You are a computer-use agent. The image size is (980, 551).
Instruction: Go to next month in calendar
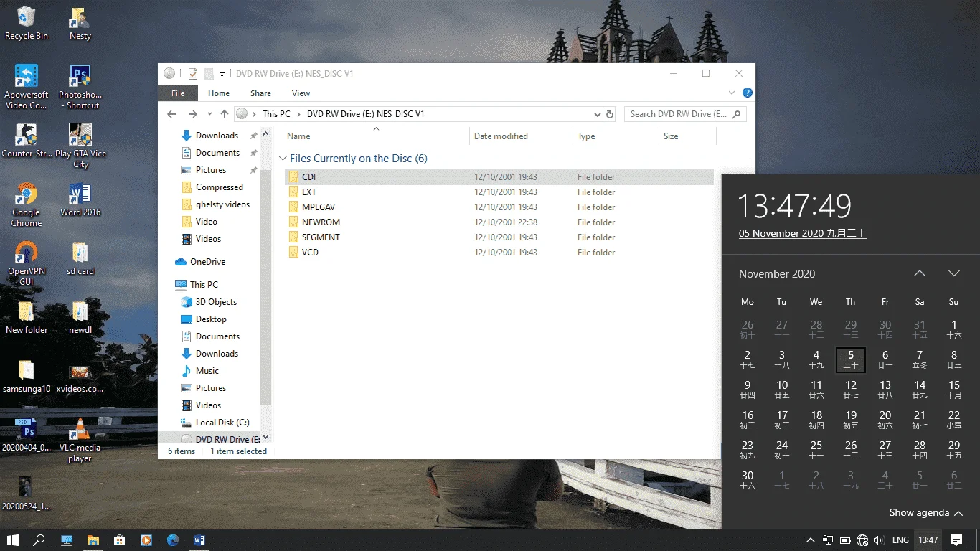[954, 273]
